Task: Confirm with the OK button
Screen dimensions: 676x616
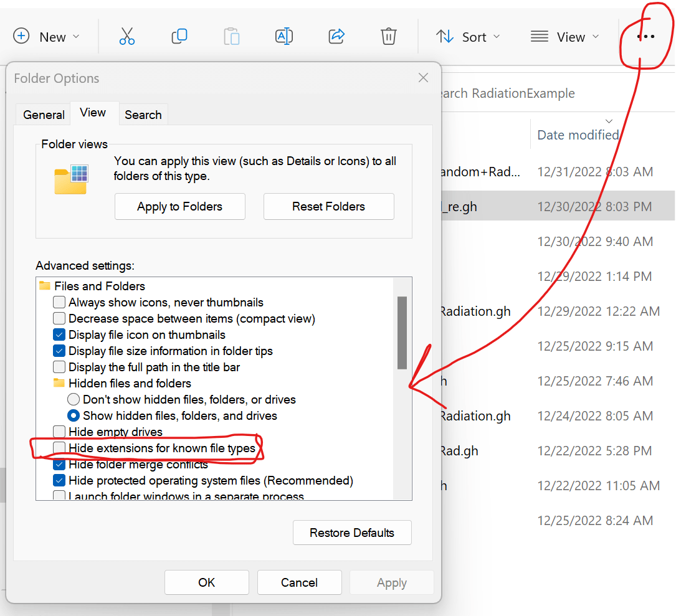Action: pyautogui.click(x=206, y=582)
